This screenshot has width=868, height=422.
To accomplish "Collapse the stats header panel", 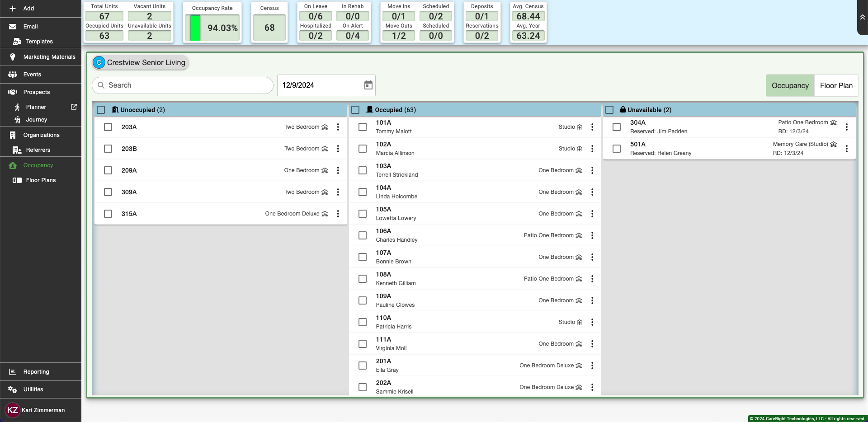I will point(862,17).
